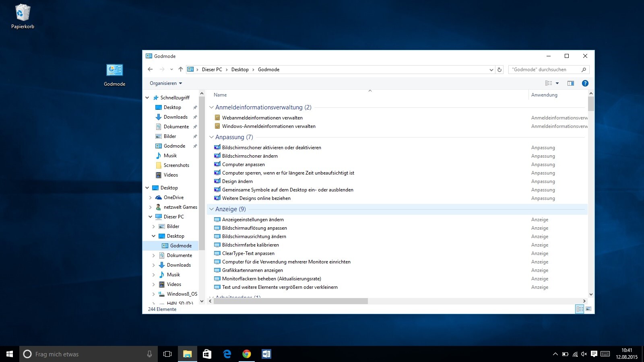
Task: Open the Windows Store taskbar icon
Action: coord(207,354)
